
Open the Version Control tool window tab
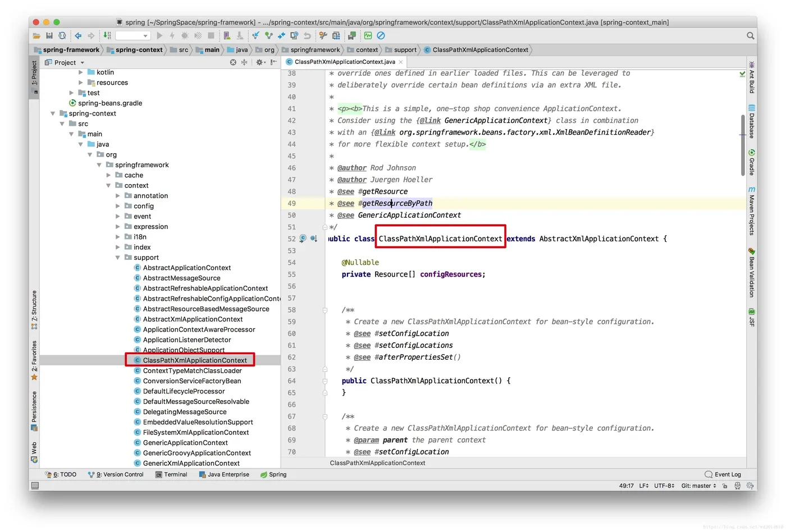point(116,475)
